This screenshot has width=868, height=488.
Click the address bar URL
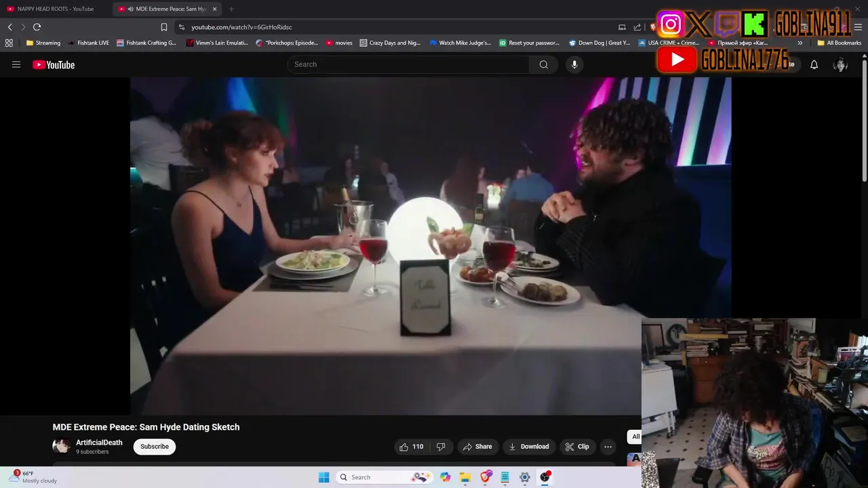click(x=241, y=27)
